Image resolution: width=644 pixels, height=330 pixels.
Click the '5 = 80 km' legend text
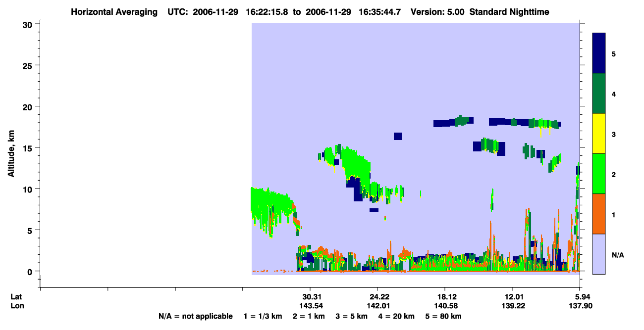pyautogui.click(x=444, y=316)
